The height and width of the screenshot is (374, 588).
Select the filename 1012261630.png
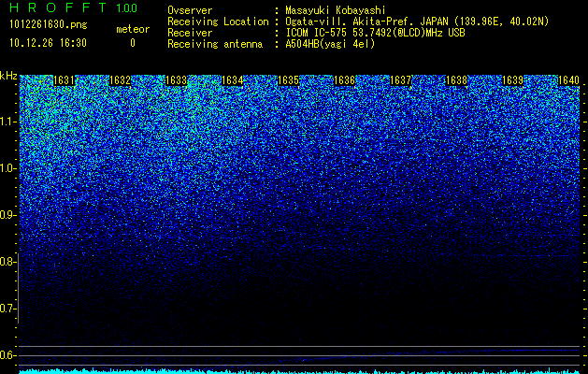(48, 25)
